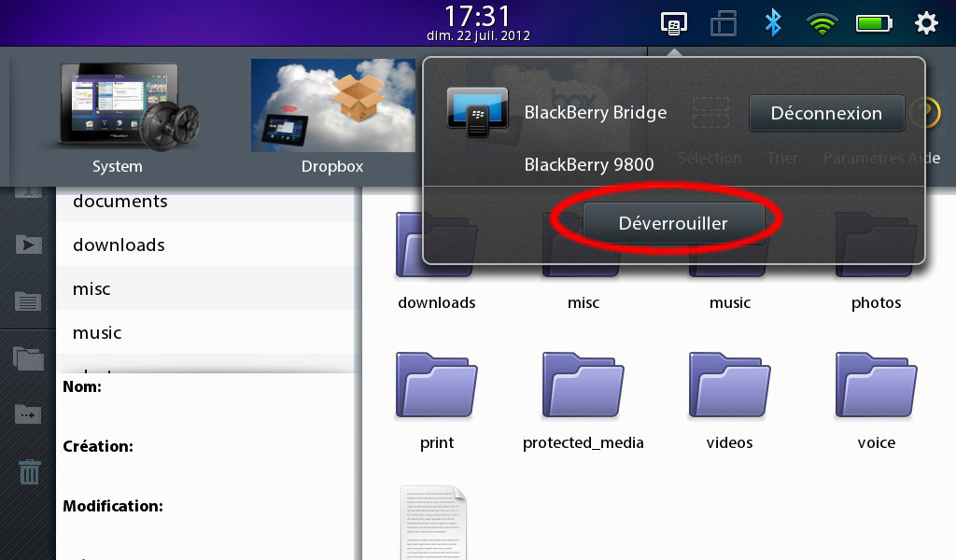The height and width of the screenshot is (560, 956).
Task: Open the settings gear icon
Action: tap(926, 23)
